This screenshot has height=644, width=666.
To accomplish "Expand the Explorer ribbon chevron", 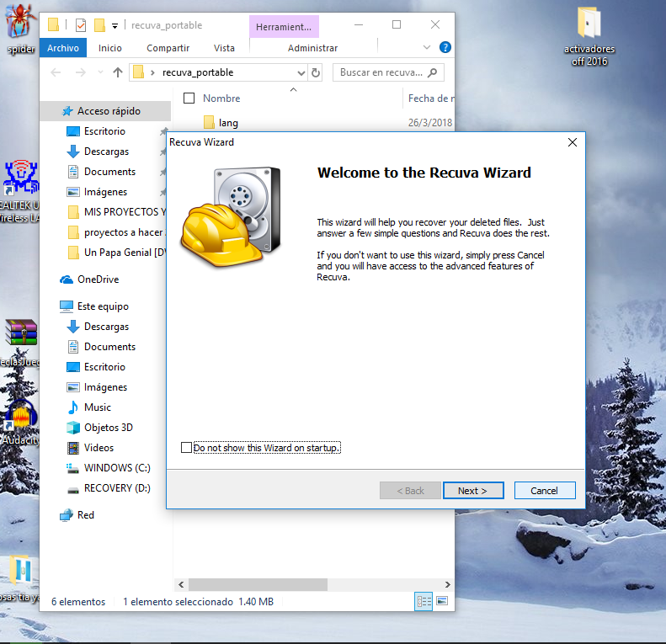I will (x=427, y=47).
